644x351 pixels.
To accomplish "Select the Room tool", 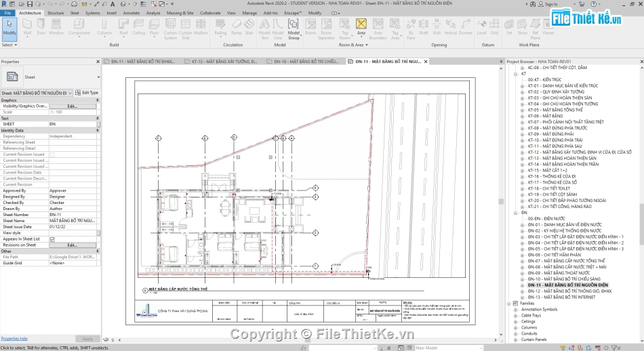I will pos(310,28).
